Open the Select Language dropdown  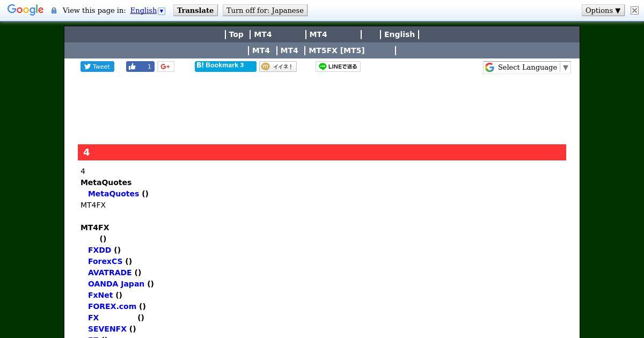(526, 67)
